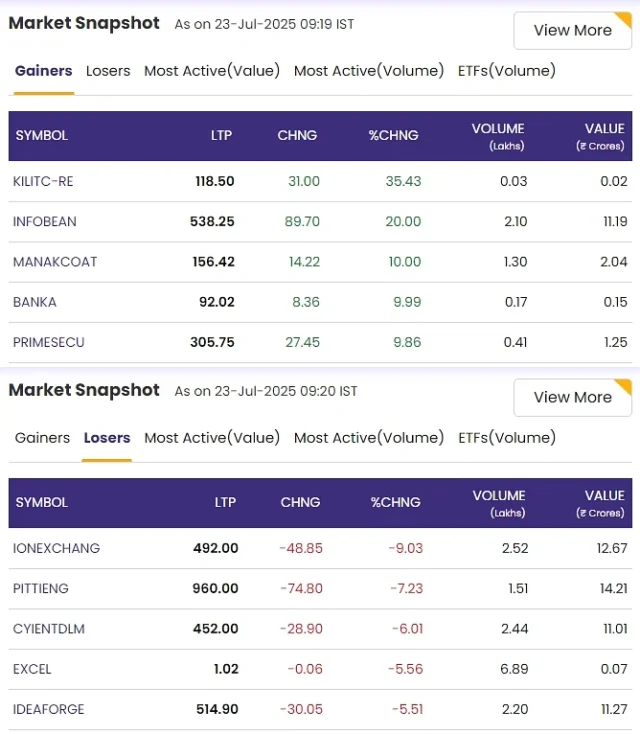Click the VOLUME (Lakhs) header in the Gainers table
The height and width of the screenshot is (734, 640).
point(498,136)
